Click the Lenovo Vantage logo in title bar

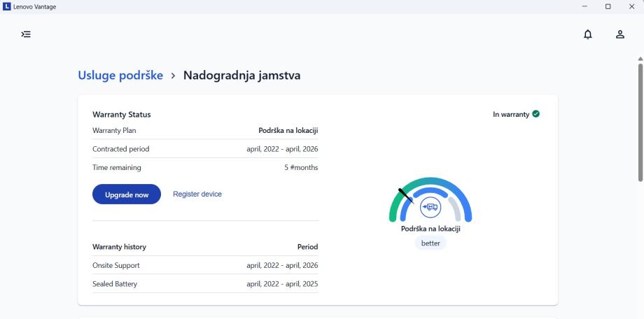click(x=7, y=6)
